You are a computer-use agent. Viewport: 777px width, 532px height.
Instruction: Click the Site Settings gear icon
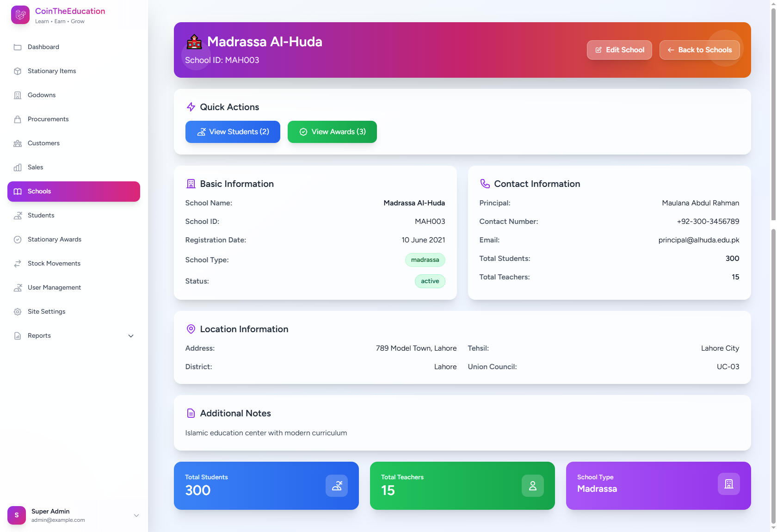tap(18, 312)
